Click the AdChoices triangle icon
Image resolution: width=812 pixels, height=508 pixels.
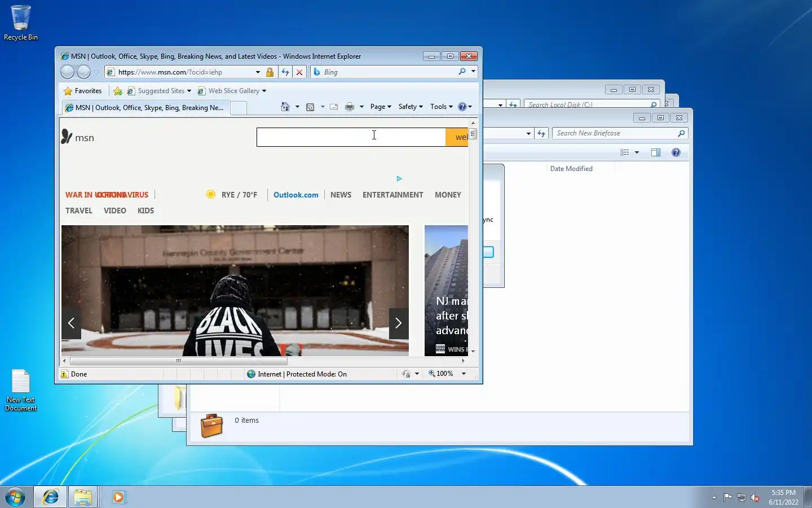click(399, 178)
